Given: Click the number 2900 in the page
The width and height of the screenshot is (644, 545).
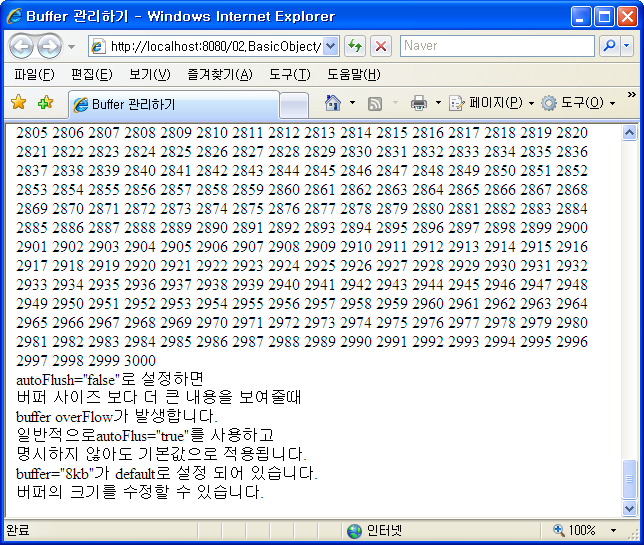Looking at the screenshot, I should pos(572,228).
